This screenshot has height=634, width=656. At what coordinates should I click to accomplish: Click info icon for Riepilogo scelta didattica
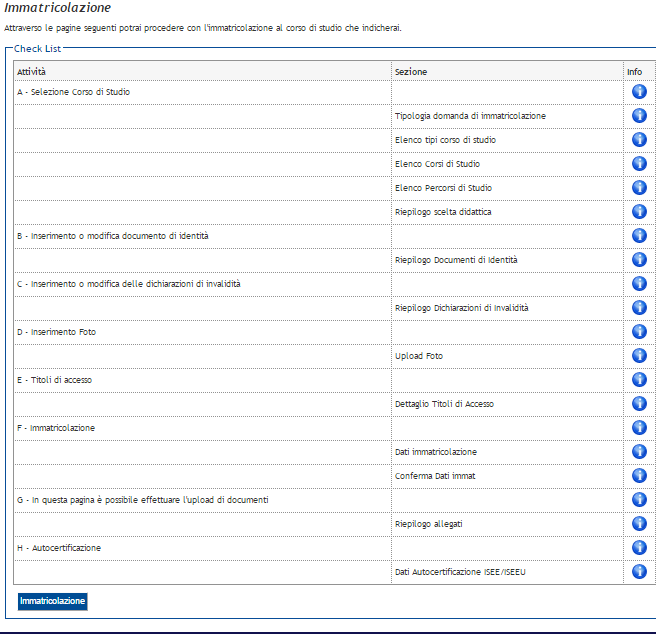coord(639,211)
